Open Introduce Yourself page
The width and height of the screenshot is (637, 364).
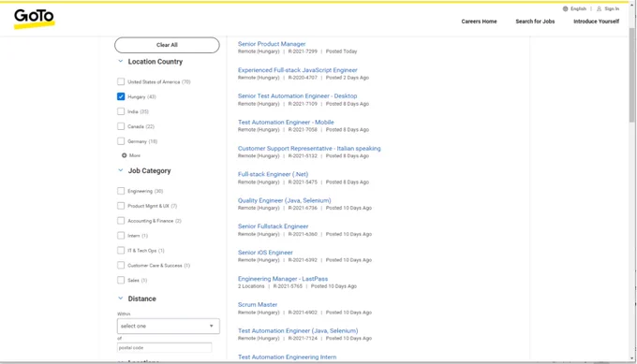(596, 22)
